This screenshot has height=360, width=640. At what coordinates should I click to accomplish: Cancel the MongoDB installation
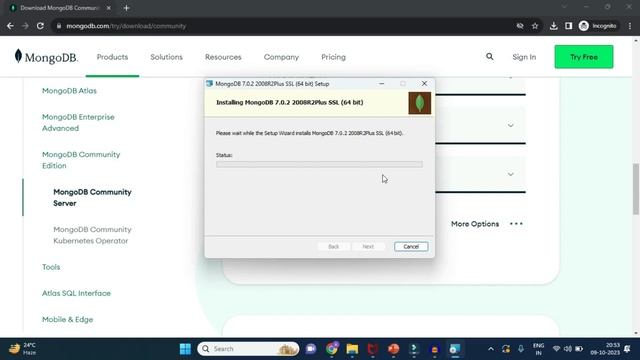[411, 247]
